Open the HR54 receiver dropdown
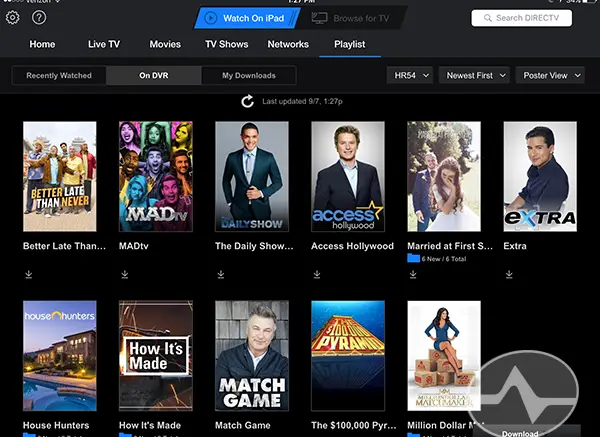The height and width of the screenshot is (437, 600). pos(410,75)
